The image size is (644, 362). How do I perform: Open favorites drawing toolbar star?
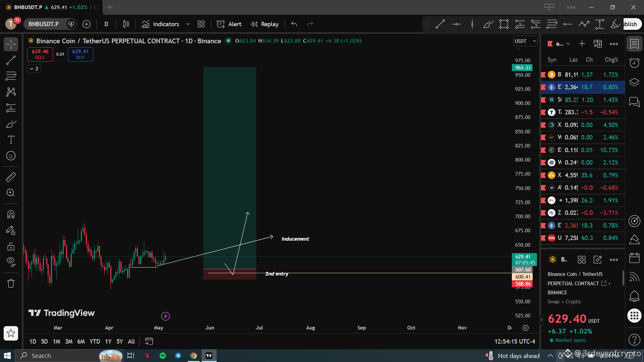pos(11,333)
